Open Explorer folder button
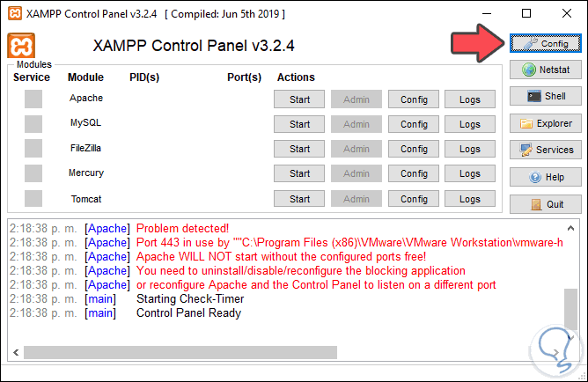The height and width of the screenshot is (382, 588). [545, 123]
